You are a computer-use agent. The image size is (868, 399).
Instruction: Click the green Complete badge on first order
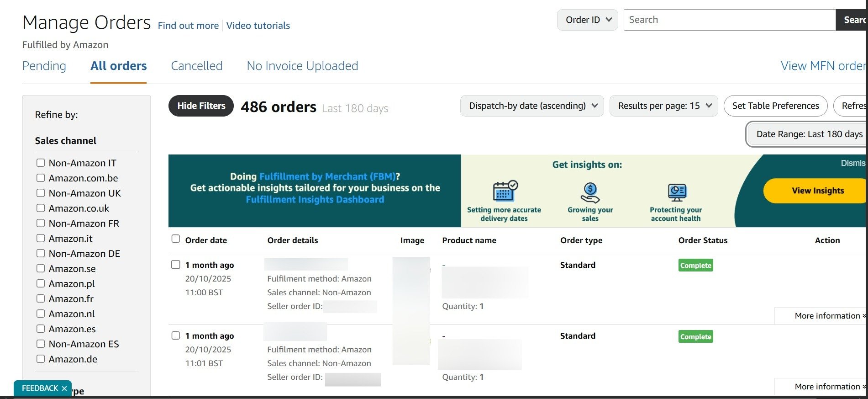[x=695, y=266]
